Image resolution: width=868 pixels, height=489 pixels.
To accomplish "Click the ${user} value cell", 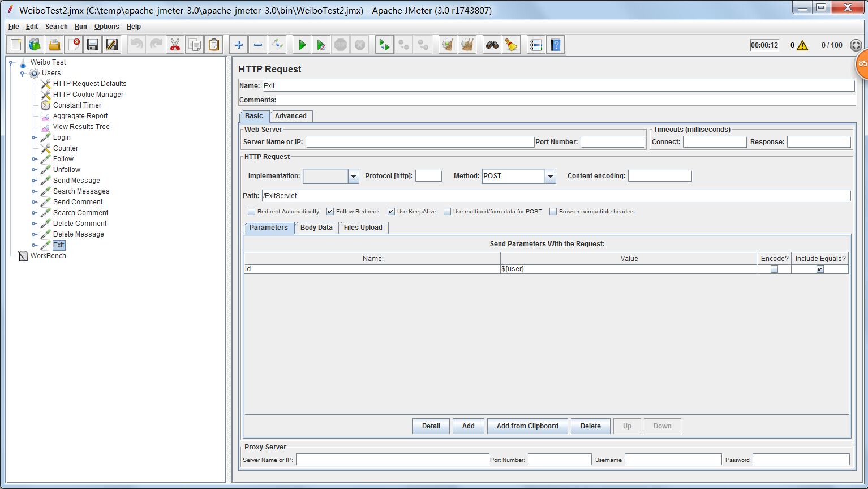I will [x=629, y=269].
